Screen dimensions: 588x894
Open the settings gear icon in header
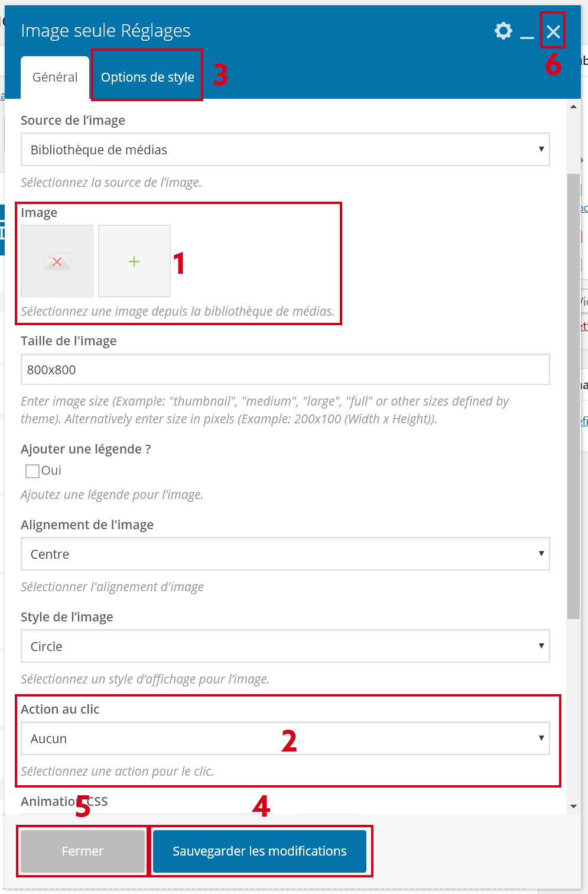coord(503,31)
